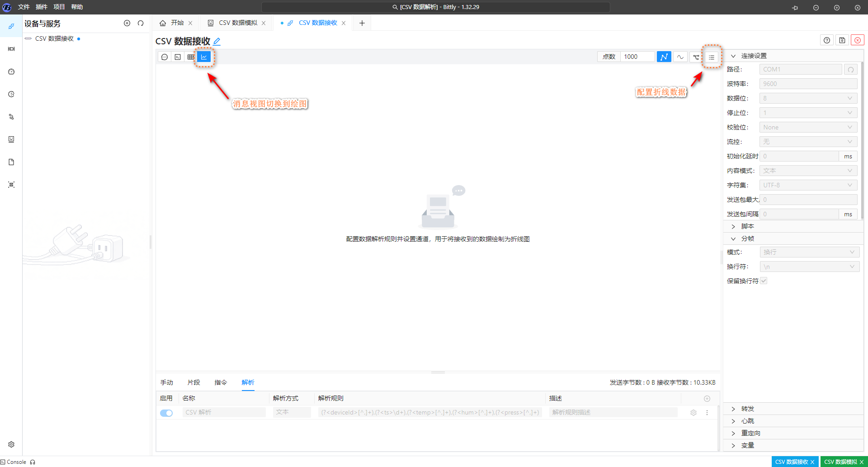Select CSV 数据接收 device in sidebar tree
Viewport: 868px width, 467px height.
[54, 38]
